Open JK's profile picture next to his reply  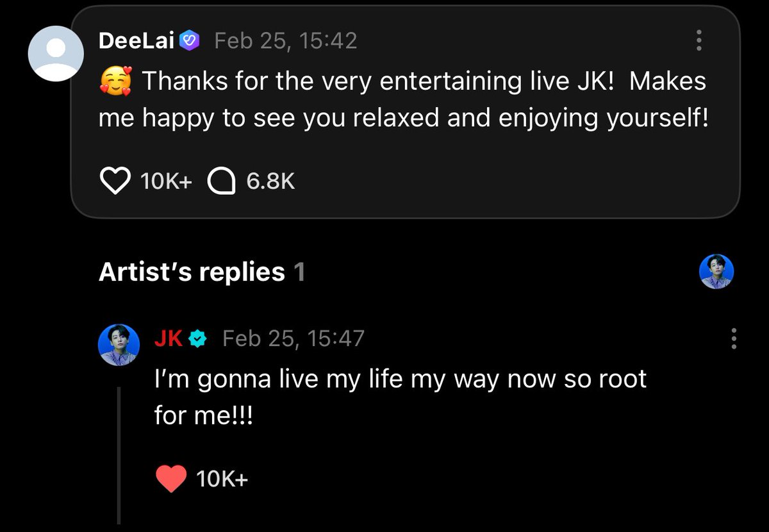pyautogui.click(x=119, y=345)
